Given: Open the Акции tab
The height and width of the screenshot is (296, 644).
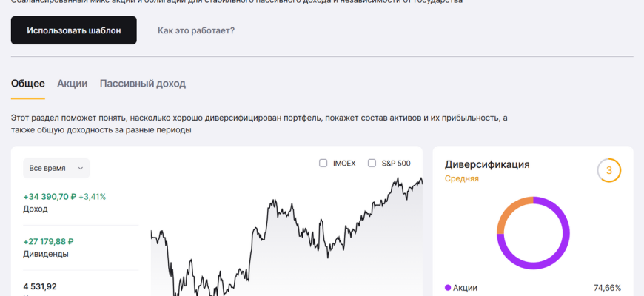Looking at the screenshot, I should click(73, 84).
